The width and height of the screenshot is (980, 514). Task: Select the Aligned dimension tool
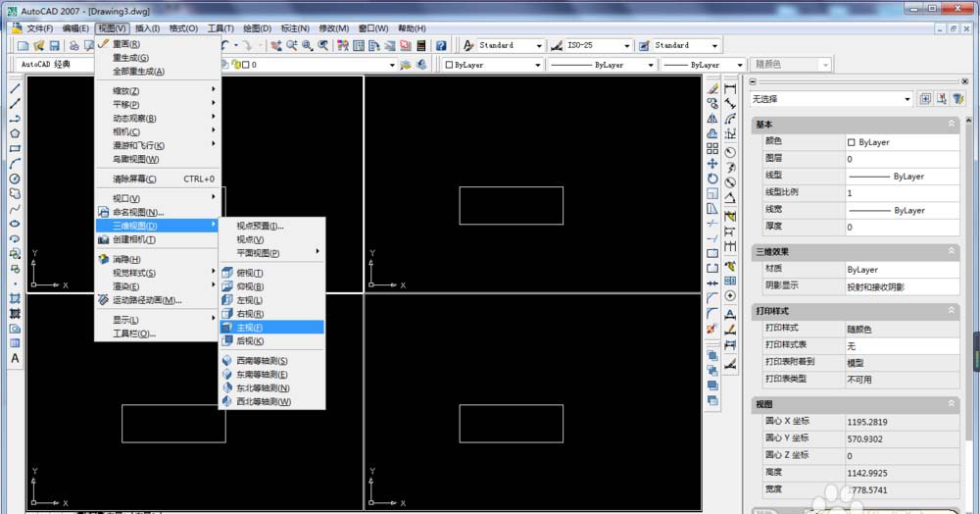pyautogui.click(x=730, y=104)
